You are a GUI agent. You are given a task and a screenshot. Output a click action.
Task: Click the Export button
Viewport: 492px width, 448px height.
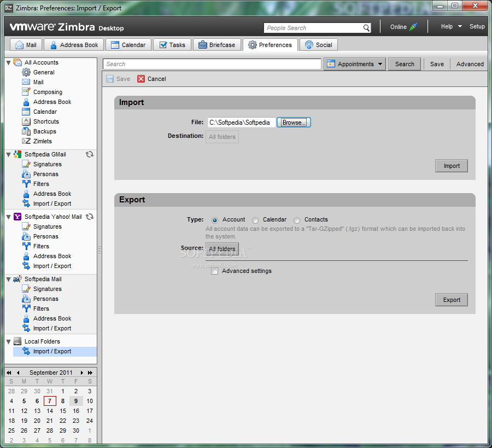pyautogui.click(x=451, y=300)
